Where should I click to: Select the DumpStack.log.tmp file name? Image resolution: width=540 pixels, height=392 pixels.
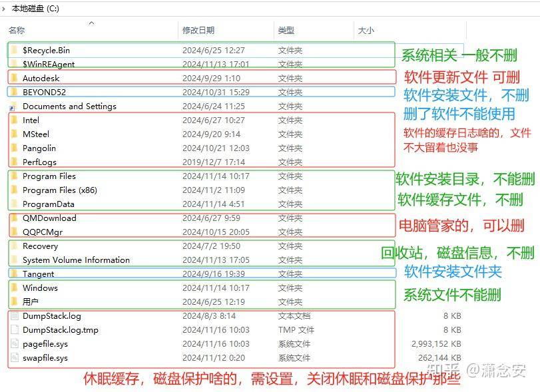pos(61,329)
